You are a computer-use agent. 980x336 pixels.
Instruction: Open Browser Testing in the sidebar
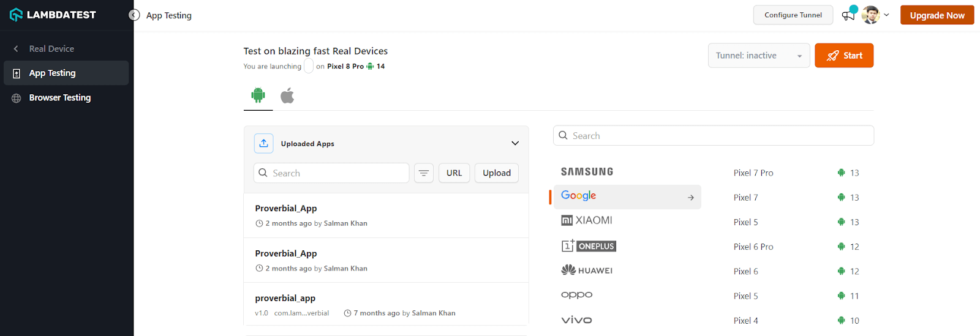pos(60,98)
